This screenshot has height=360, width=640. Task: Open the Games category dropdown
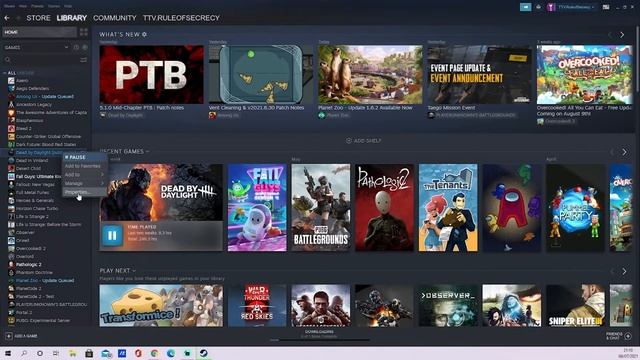36,47
